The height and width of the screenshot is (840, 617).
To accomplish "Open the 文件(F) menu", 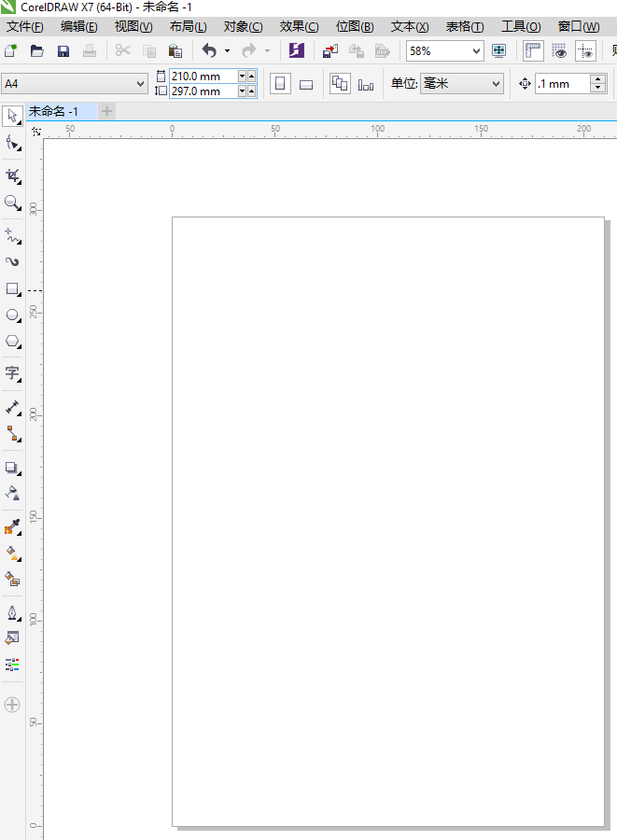I will pyautogui.click(x=24, y=26).
